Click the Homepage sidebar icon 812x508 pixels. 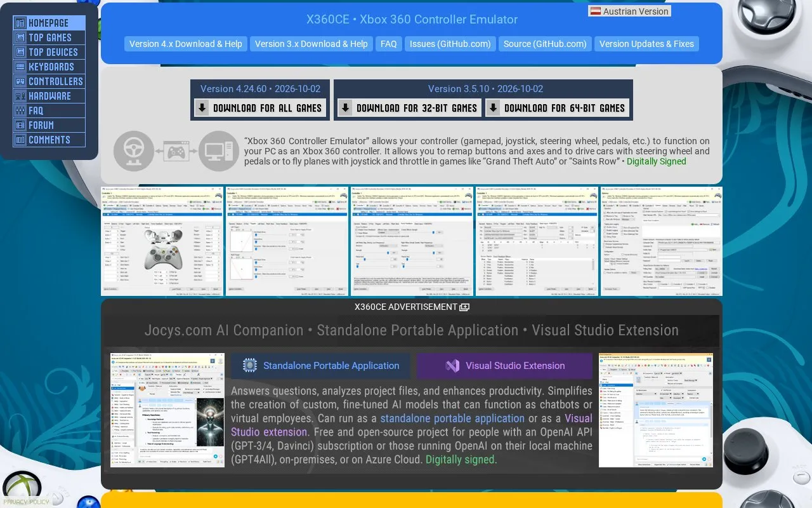[x=20, y=23]
